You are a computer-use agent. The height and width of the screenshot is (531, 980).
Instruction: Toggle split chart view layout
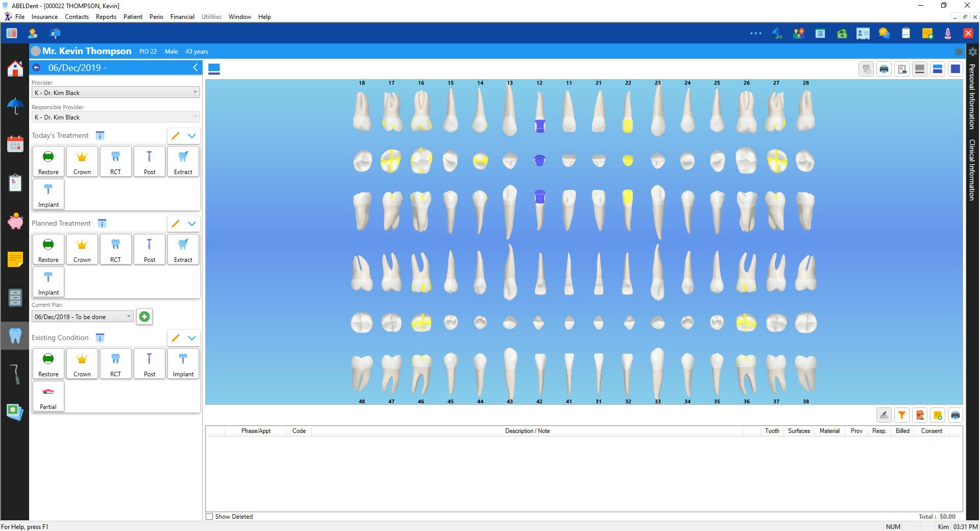[x=937, y=69]
